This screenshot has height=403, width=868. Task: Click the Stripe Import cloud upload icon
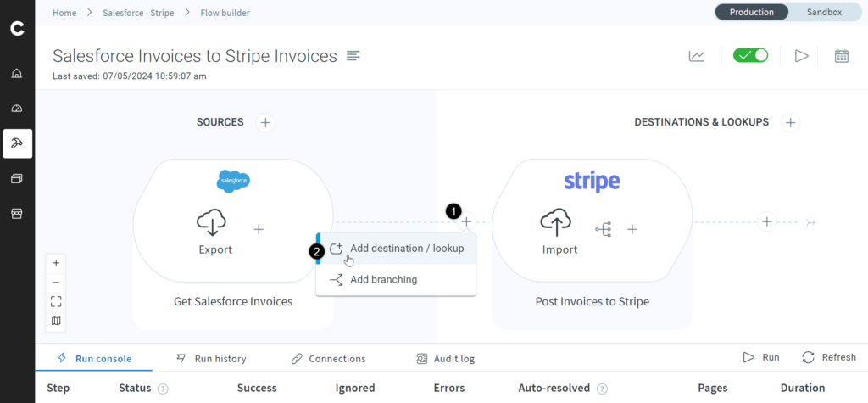pyautogui.click(x=556, y=223)
